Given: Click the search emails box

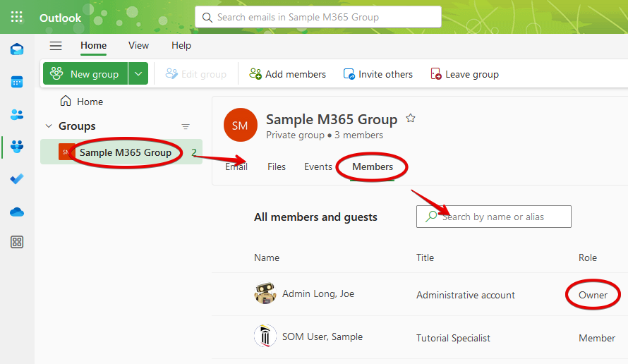Looking at the screenshot, I should tap(318, 17).
